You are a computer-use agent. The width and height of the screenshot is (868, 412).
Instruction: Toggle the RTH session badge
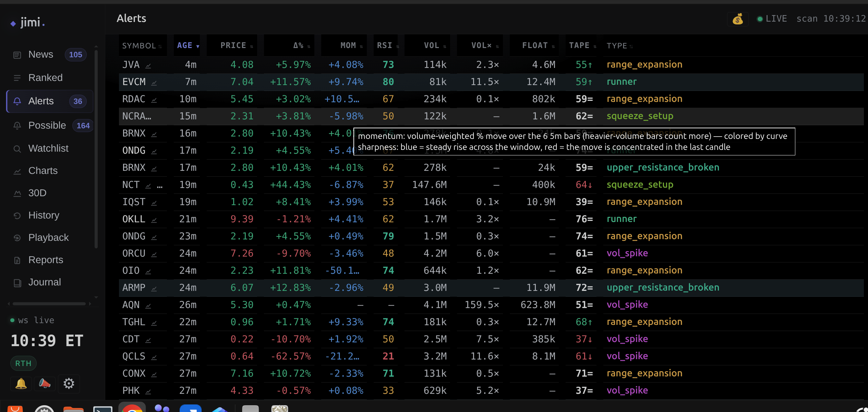(23, 363)
